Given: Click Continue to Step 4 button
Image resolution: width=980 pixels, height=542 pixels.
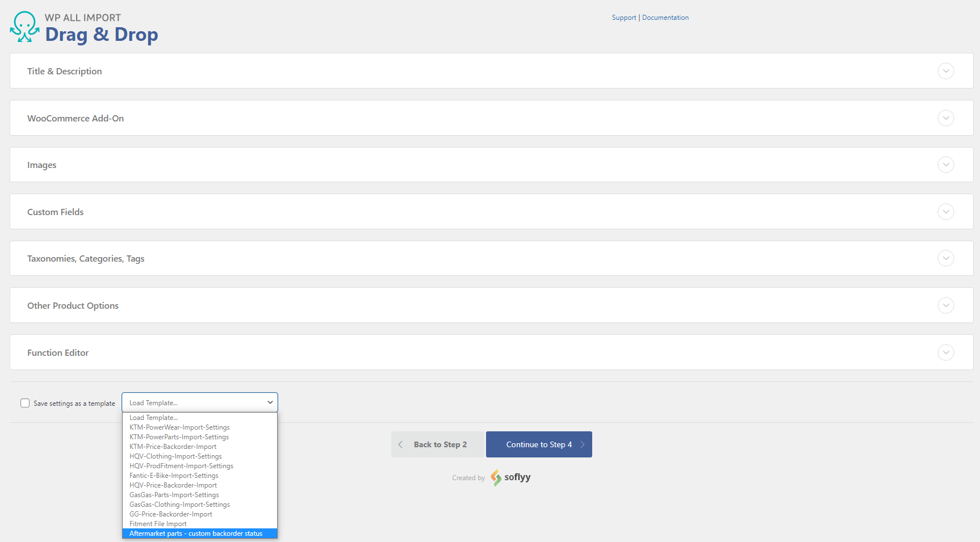Looking at the screenshot, I should [x=538, y=444].
